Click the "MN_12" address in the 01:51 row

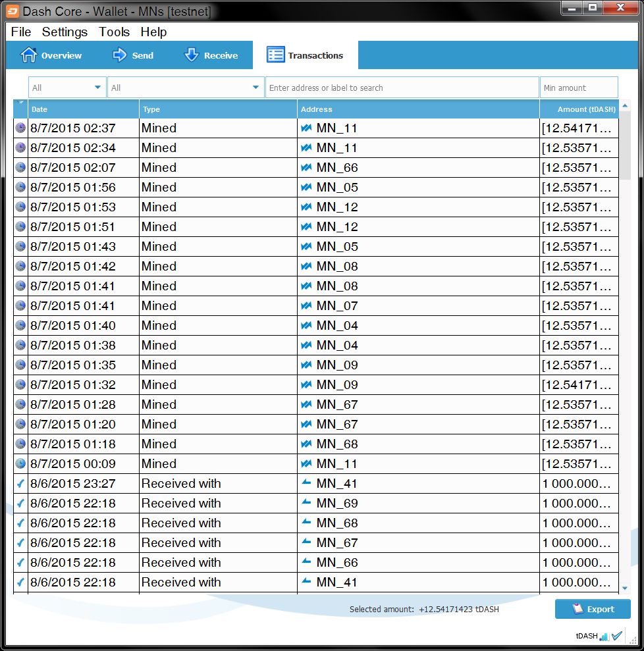pyautogui.click(x=337, y=226)
